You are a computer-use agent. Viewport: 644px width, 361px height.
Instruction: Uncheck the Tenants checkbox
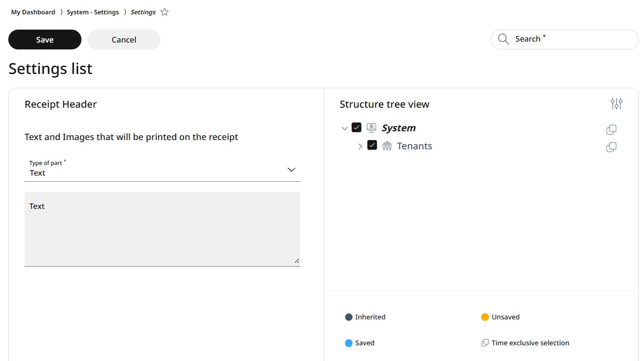tap(372, 145)
